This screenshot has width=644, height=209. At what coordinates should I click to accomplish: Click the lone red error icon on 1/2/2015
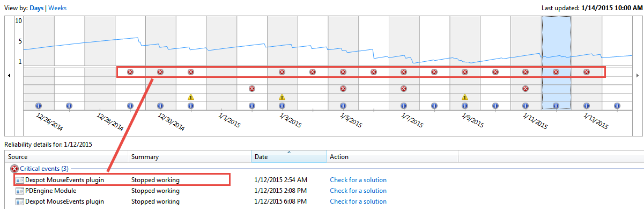[251, 89]
